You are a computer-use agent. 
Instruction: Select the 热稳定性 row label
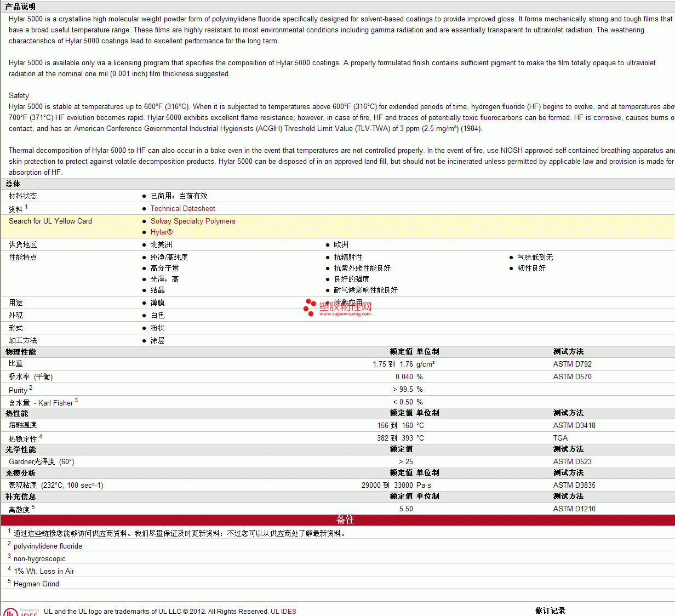coord(23,439)
